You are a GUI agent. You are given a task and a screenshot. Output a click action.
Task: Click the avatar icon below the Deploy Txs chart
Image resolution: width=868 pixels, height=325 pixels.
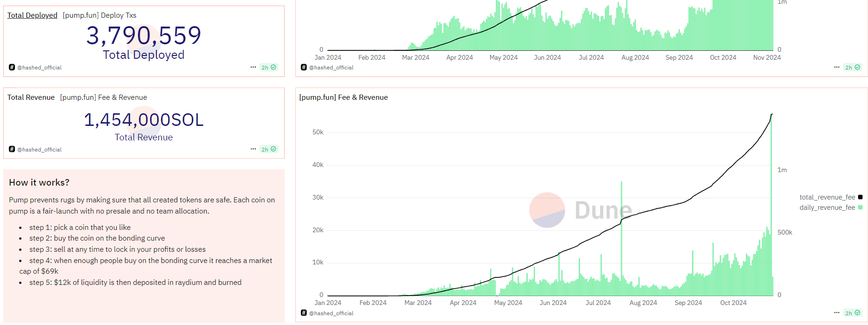(304, 67)
